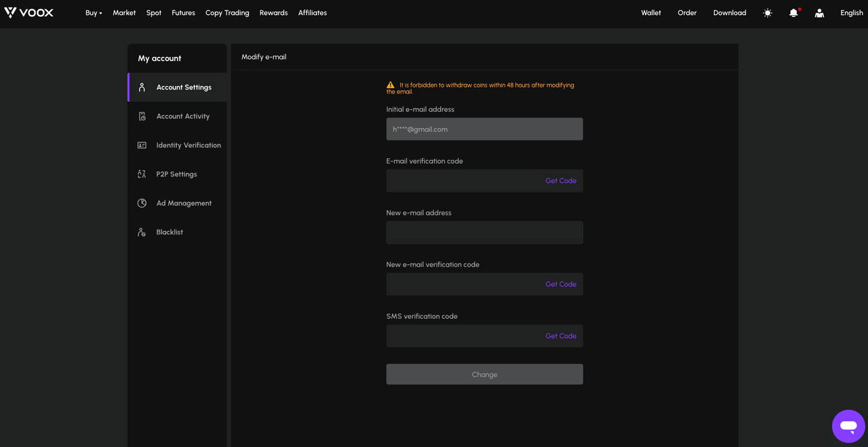This screenshot has width=868, height=447.
Task: Click the Ad Management chart icon
Action: [142, 203]
